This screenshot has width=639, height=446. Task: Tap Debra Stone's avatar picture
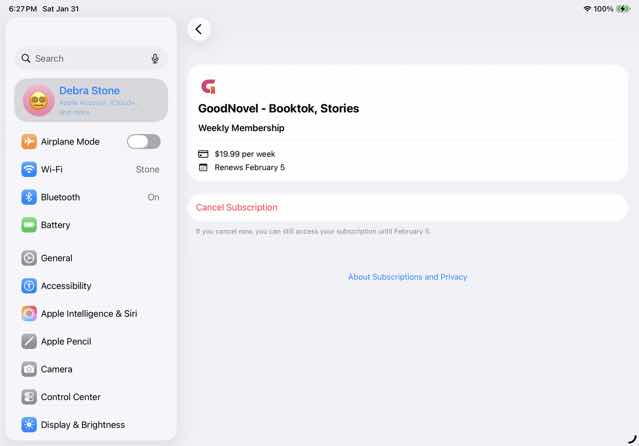point(39,100)
